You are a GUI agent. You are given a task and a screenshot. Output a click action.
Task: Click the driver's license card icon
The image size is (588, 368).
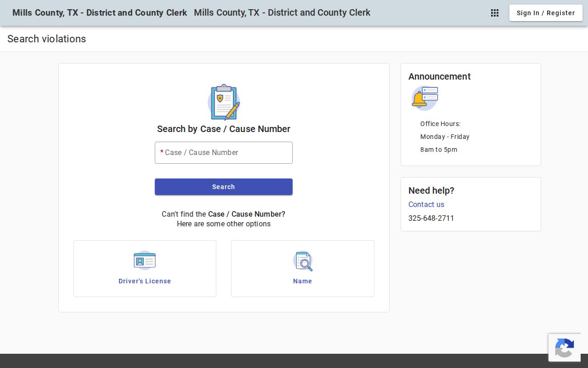(x=145, y=260)
